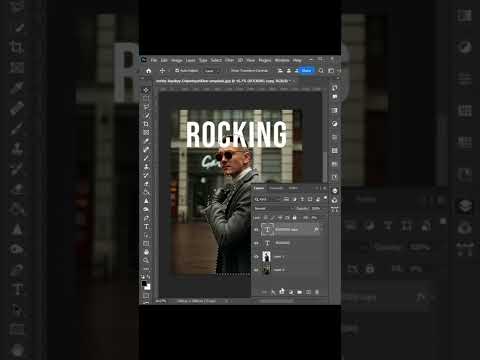Open the layer filter Kind dropdown
Viewport: 480px width, 360px height.
(x=267, y=199)
